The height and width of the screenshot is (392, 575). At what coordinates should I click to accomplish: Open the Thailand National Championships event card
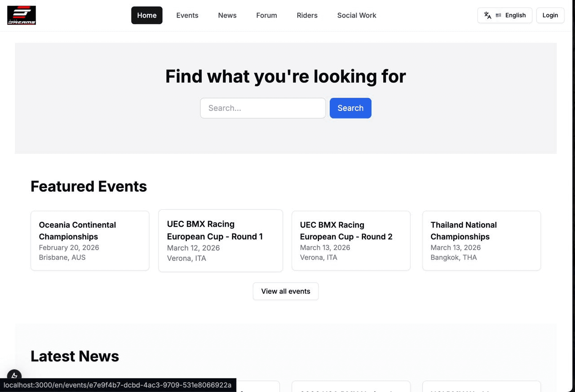482,241
